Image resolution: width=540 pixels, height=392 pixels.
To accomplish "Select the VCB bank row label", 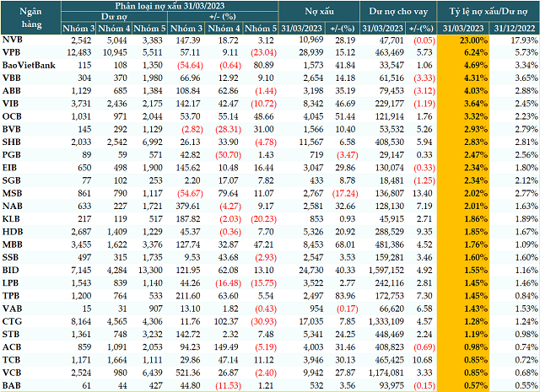I will coord(13,373).
